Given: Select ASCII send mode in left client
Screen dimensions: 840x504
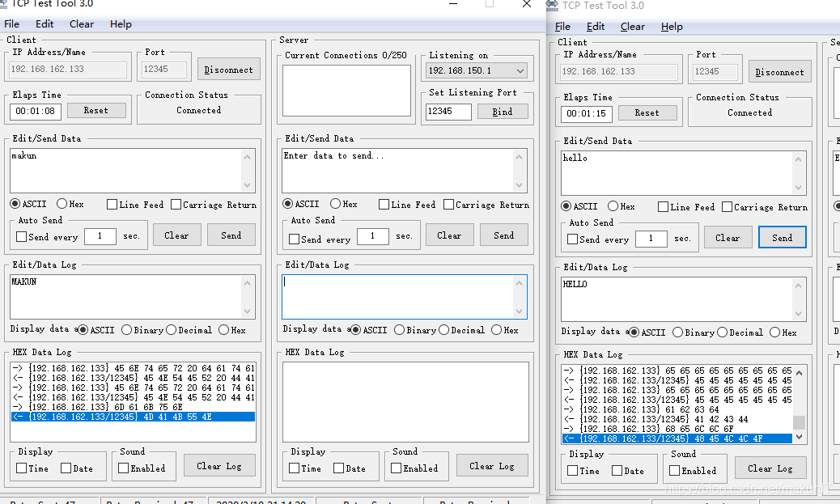Looking at the screenshot, I should [28, 204].
